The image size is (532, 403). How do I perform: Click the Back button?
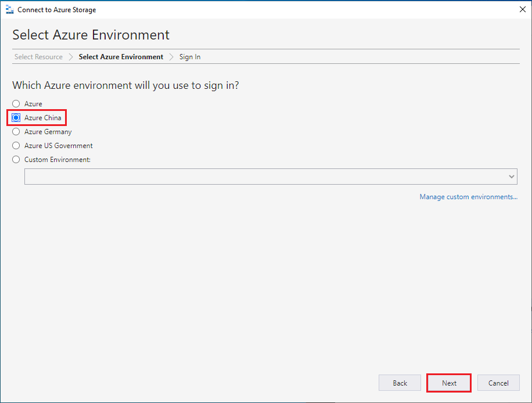400,383
